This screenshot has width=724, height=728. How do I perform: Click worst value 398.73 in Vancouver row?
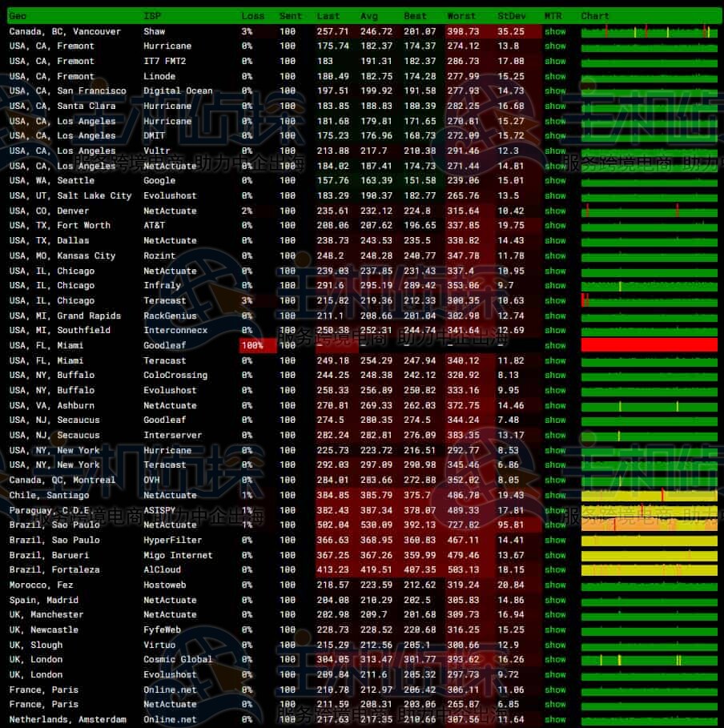[x=463, y=31]
